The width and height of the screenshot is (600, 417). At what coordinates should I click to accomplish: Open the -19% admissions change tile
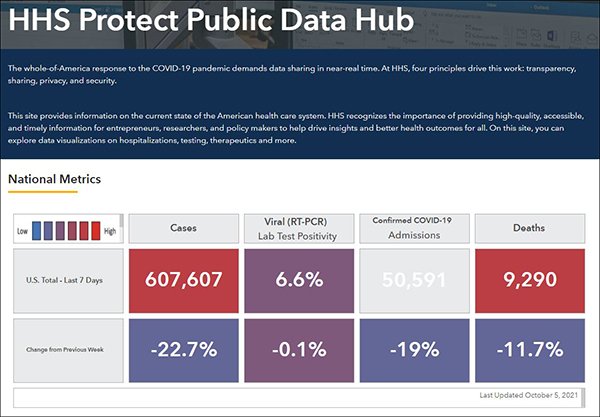[x=413, y=351]
